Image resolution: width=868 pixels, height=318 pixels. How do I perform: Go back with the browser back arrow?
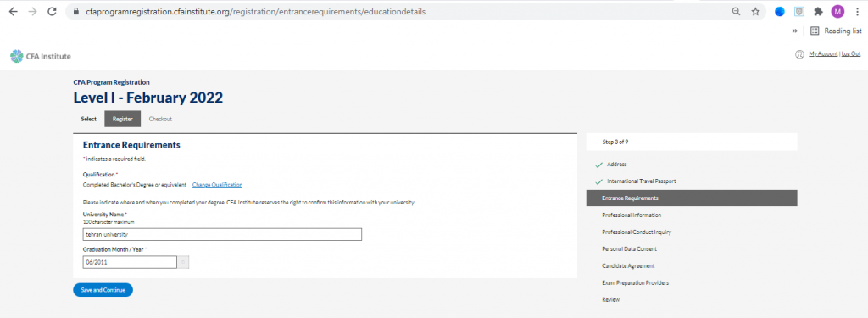pos(14,12)
